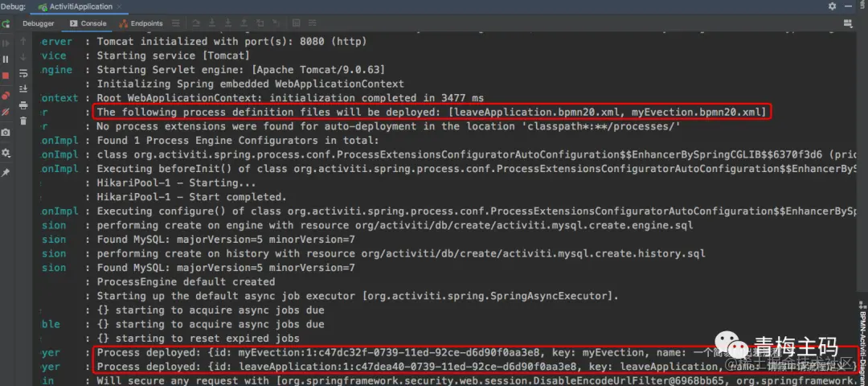Screen dimensions: 868x386
Task: Click the activiti.mysql.create.engine.sql line
Action: tap(395, 225)
